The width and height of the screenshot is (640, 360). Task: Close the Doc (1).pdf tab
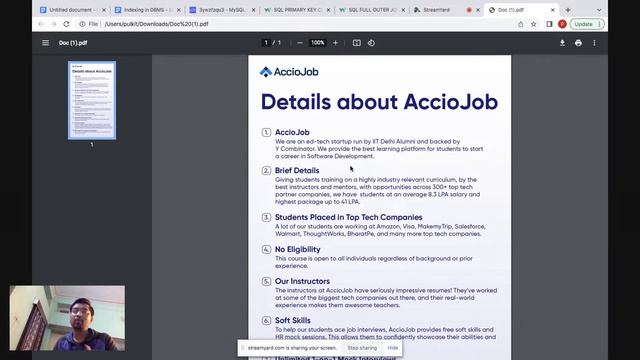coord(553,10)
